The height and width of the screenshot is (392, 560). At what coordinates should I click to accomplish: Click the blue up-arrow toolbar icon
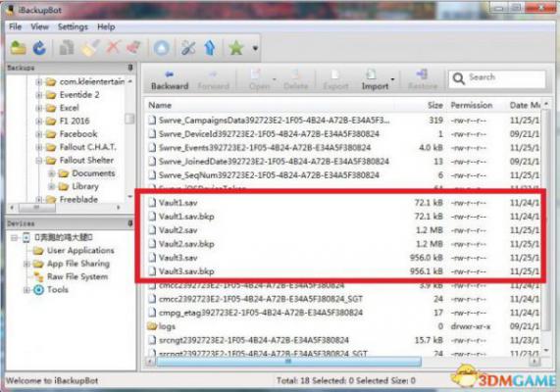(x=210, y=48)
